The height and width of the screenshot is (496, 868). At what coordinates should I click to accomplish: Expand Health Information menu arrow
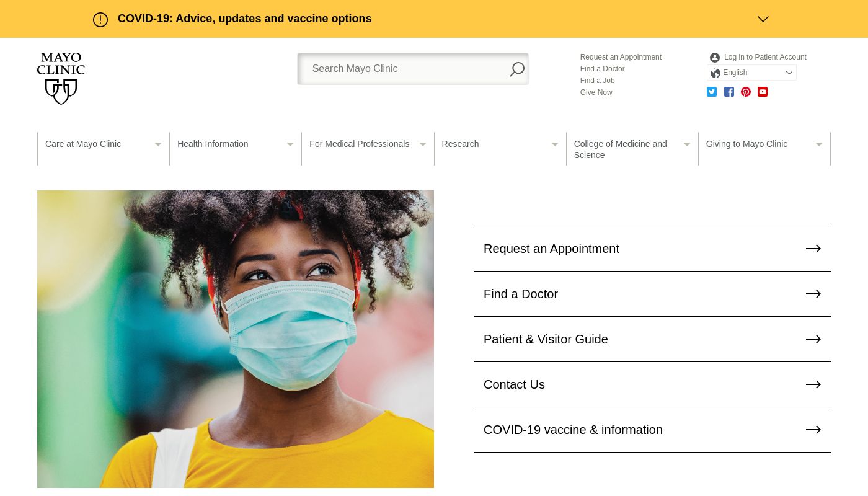coord(290,144)
